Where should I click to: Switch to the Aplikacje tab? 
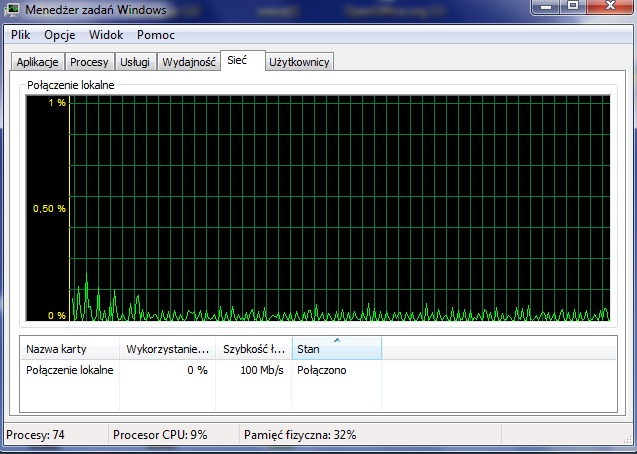37,62
